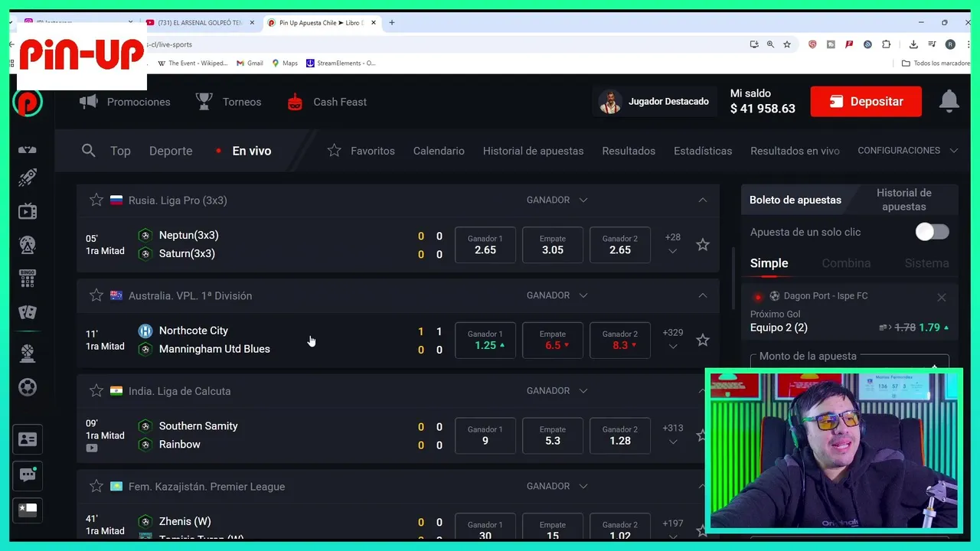Open the Bingo sidebar icon
The height and width of the screenshot is (551, 980).
28,277
